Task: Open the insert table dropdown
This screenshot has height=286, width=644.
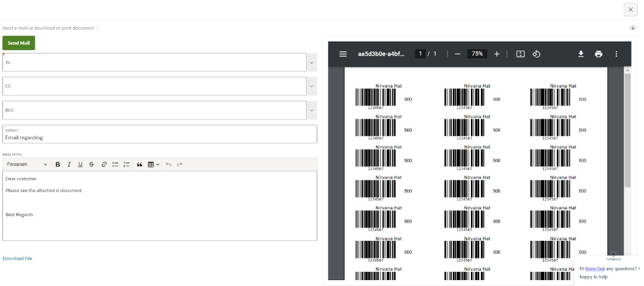Action: [153, 164]
